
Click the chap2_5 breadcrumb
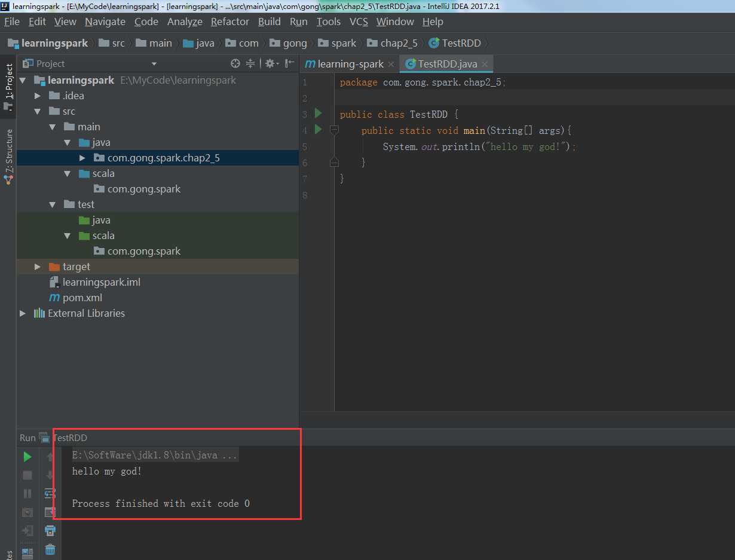point(393,43)
